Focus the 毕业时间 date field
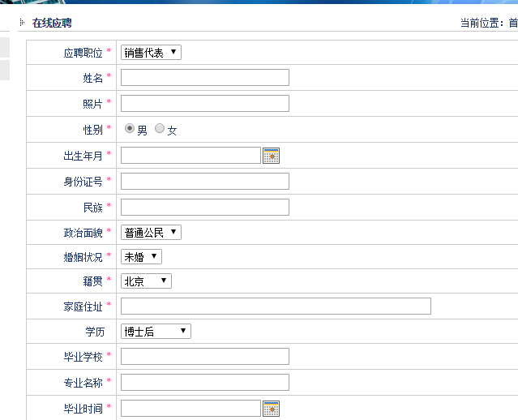The width and height of the screenshot is (518, 420). pos(191,408)
